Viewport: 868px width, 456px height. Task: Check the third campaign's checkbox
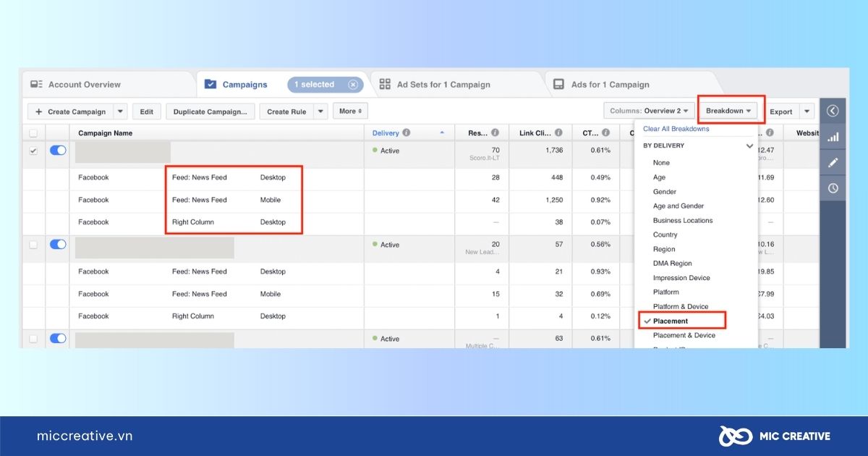(33, 339)
